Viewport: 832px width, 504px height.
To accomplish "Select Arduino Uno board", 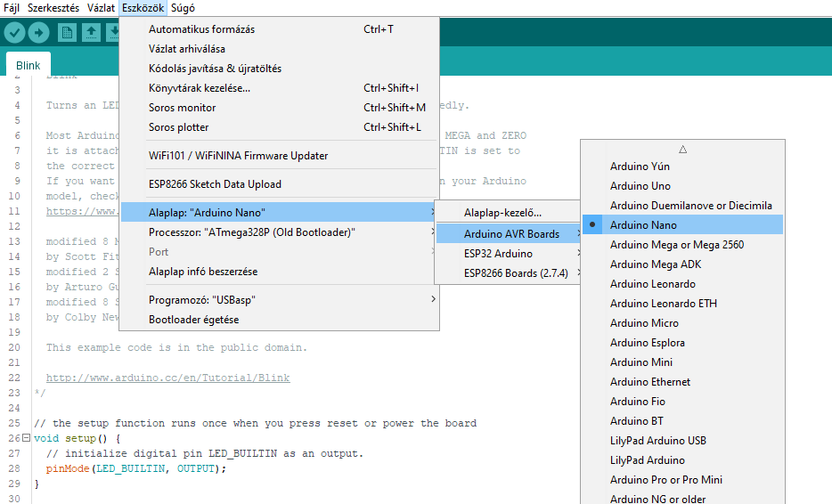I will point(682,186).
